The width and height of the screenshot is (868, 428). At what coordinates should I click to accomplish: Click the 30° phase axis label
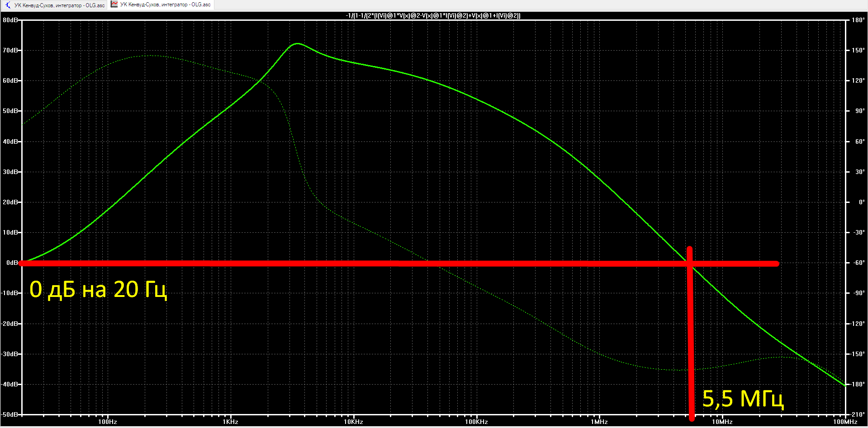pos(860,172)
